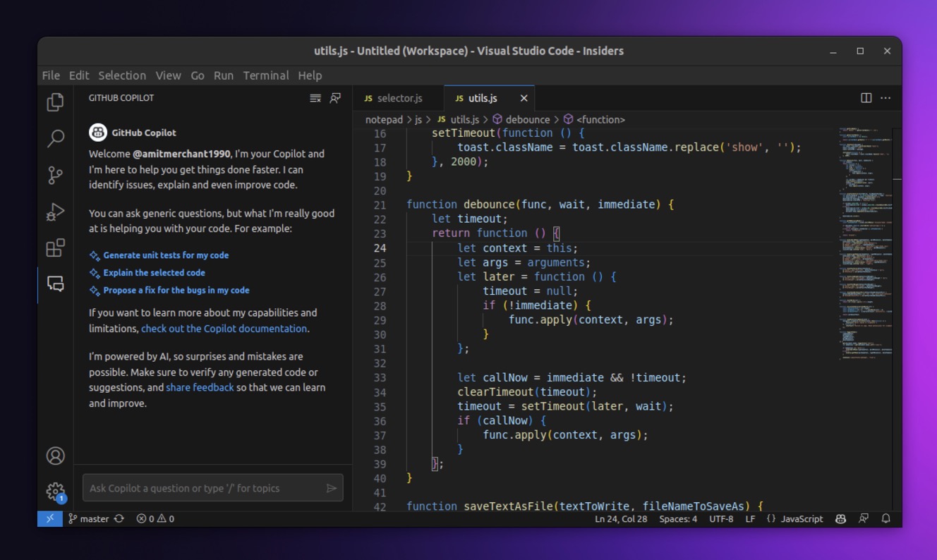Open the Selection menu
Viewport: 937px width, 560px height.
click(122, 75)
